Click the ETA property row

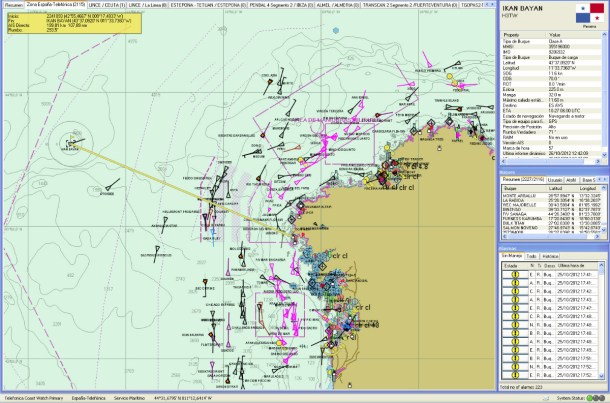click(552, 110)
